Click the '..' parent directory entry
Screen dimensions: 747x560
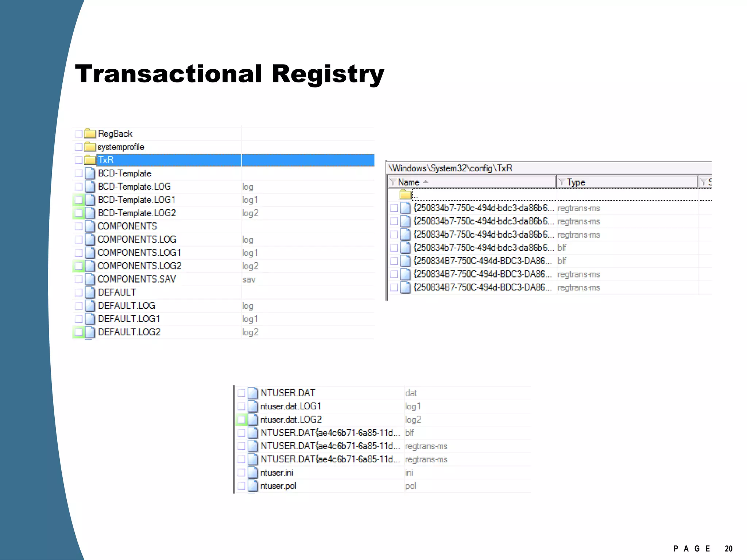pos(415,196)
